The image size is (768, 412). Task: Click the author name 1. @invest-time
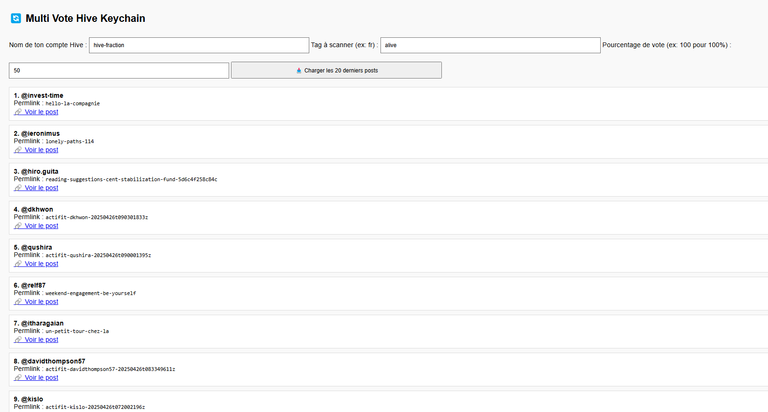pyautogui.click(x=38, y=96)
